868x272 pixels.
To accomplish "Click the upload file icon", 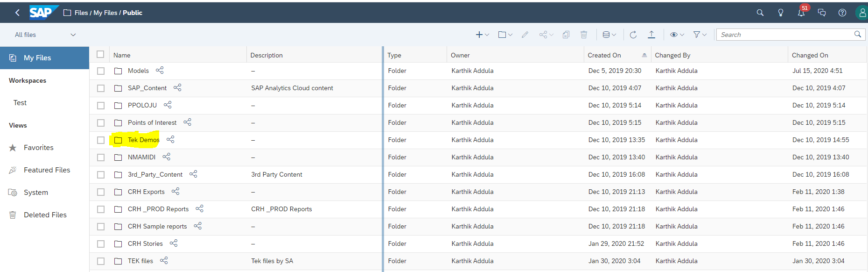I will [651, 35].
